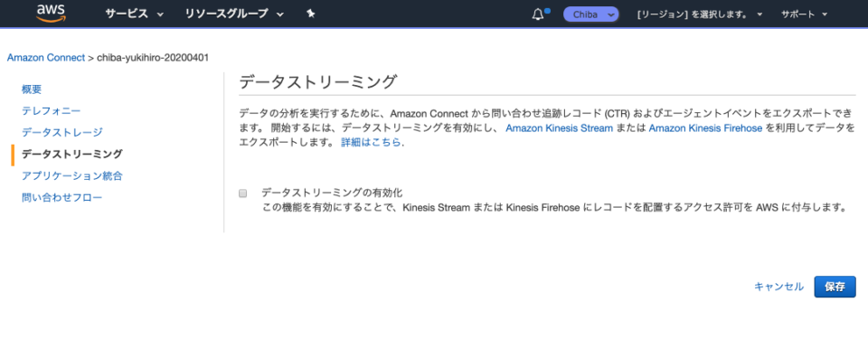Go to 概要 in the sidebar
Image resolution: width=868 pixels, height=349 pixels.
coord(32,90)
